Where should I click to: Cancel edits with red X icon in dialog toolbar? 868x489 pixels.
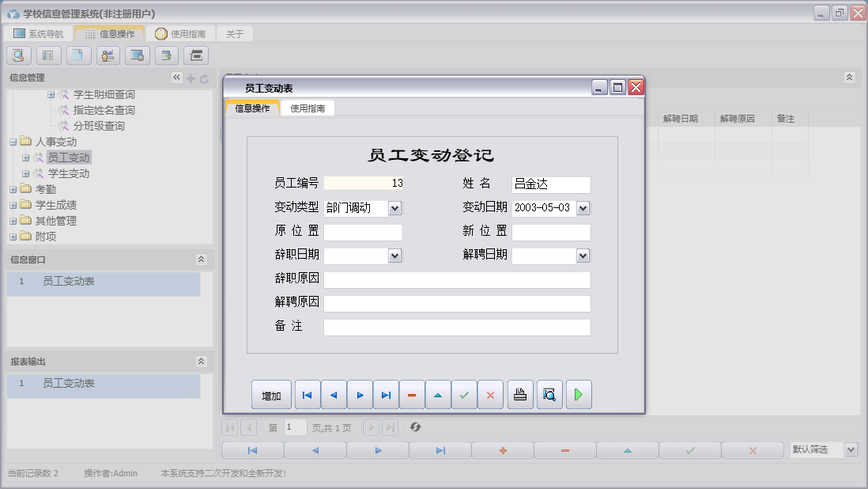490,395
